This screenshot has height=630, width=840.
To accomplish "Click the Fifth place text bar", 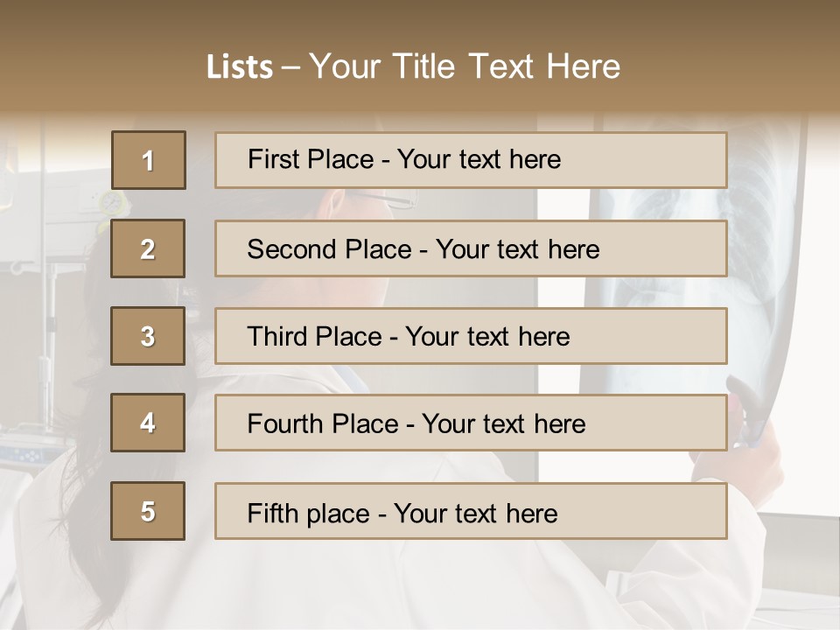I will 471,512.
